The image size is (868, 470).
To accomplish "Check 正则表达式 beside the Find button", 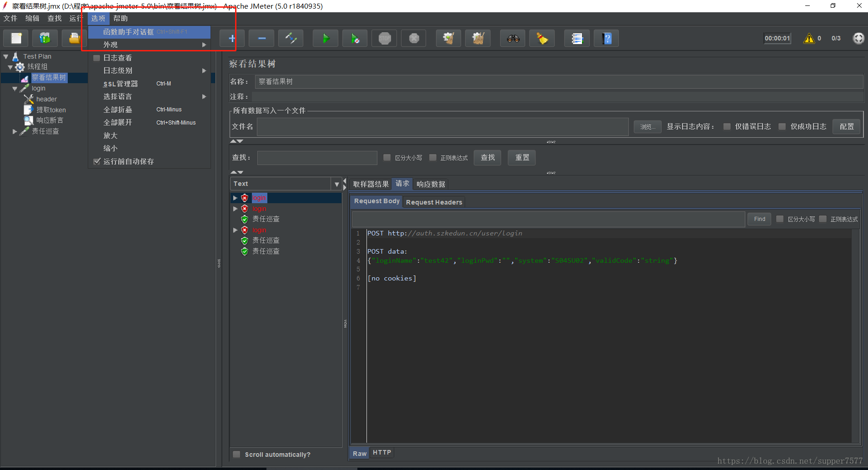I will [823, 219].
